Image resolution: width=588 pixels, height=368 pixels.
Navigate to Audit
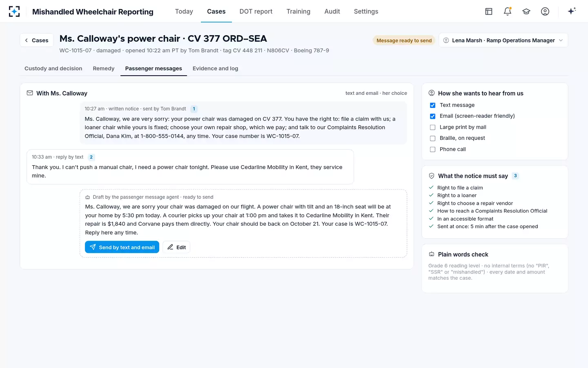coord(332,11)
